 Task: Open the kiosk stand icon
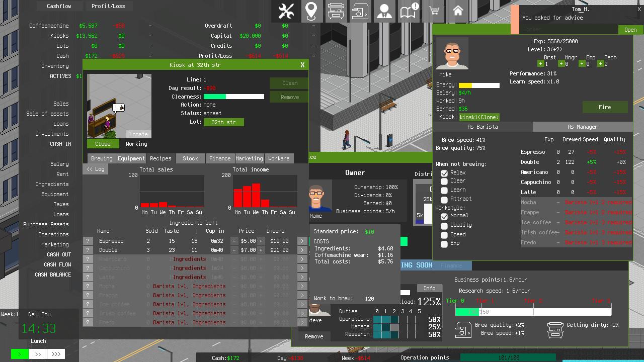tap(336, 12)
